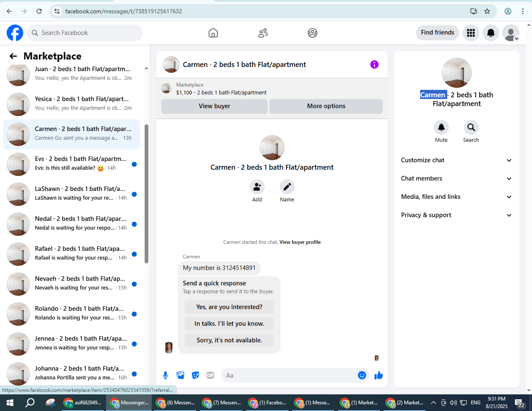This screenshot has width=532, height=411.
Task: Open Marketplace listing header '$1,100 - 2 beds'
Action: (x=222, y=92)
